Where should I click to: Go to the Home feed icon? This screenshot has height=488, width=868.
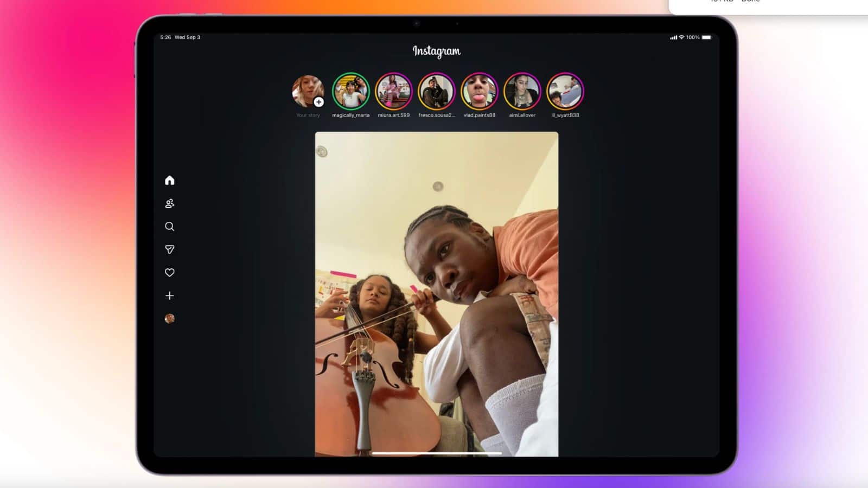point(169,181)
